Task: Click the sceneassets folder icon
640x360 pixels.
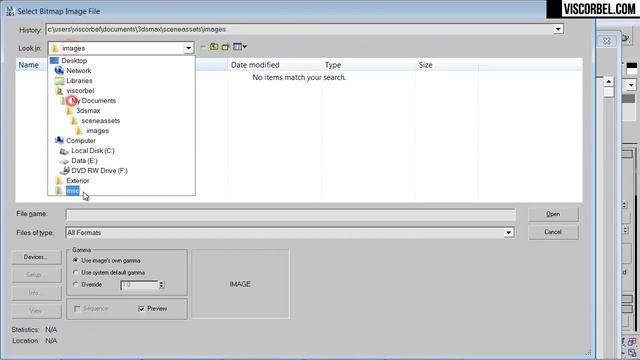Action: coord(74,121)
